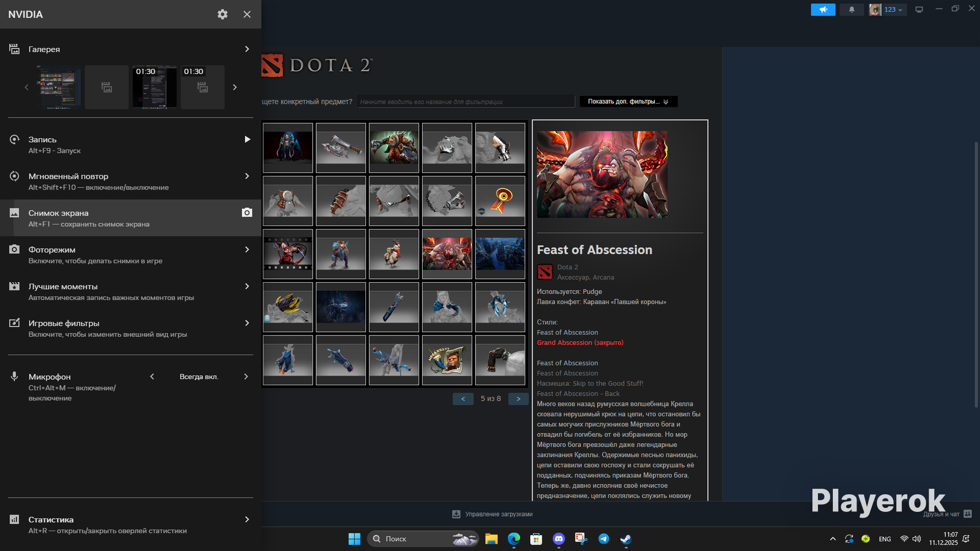
Task: Open Windows Start menu
Action: point(354,539)
